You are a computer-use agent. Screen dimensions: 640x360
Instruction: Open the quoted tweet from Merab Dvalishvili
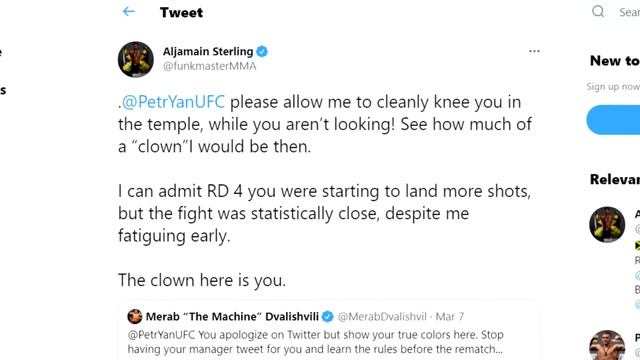(329, 331)
